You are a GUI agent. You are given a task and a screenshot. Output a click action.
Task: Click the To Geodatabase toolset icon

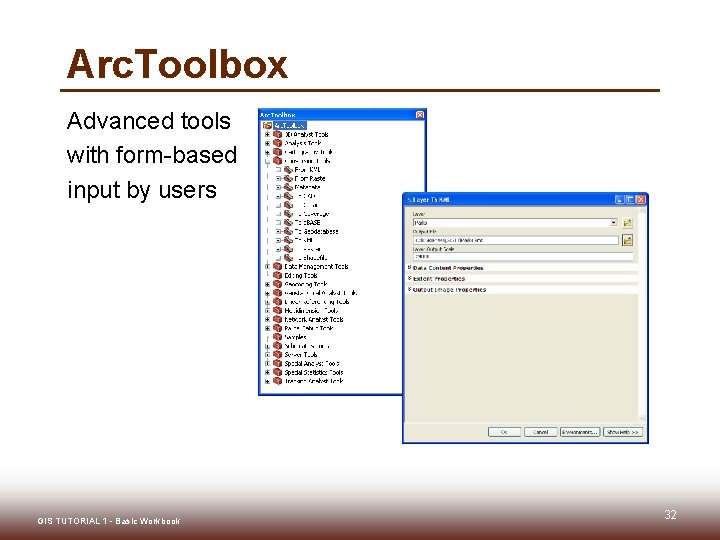[288, 231]
